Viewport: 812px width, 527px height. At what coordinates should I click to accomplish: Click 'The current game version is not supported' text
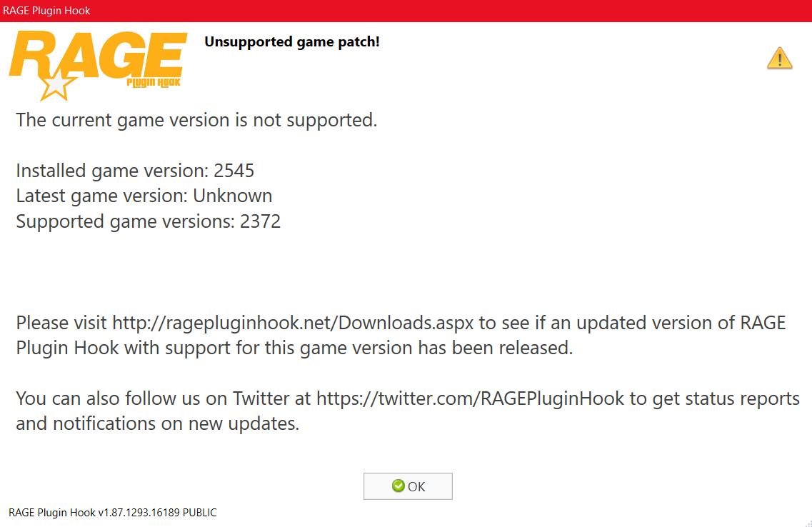coord(196,119)
